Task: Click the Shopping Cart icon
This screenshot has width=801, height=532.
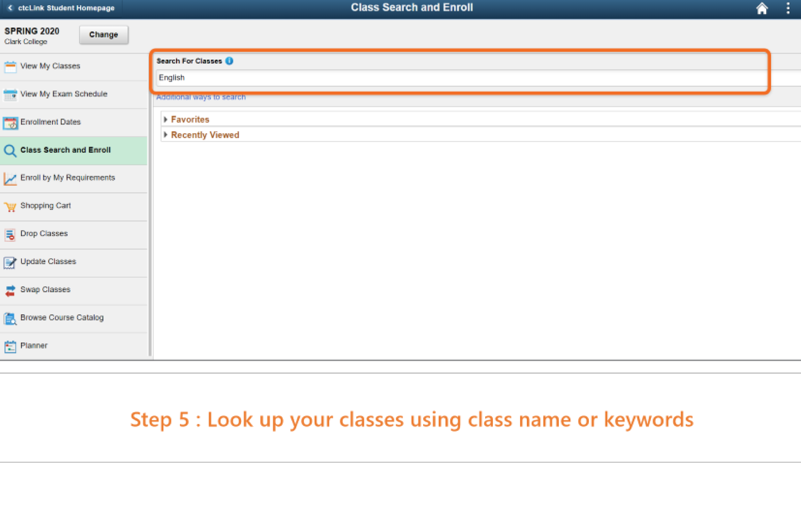Action: tap(10, 206)
